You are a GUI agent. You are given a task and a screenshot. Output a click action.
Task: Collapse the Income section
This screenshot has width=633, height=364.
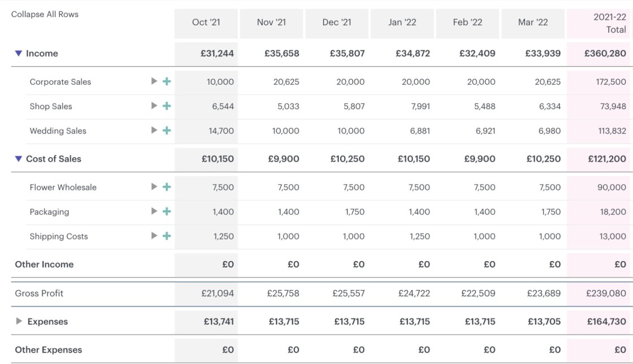click(x=19, y=54)
